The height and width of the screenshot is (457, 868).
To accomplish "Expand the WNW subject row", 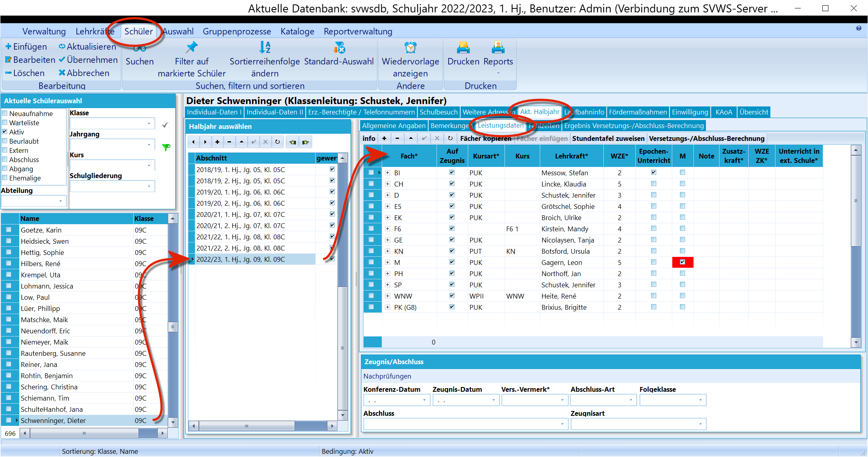I will 387,296.
